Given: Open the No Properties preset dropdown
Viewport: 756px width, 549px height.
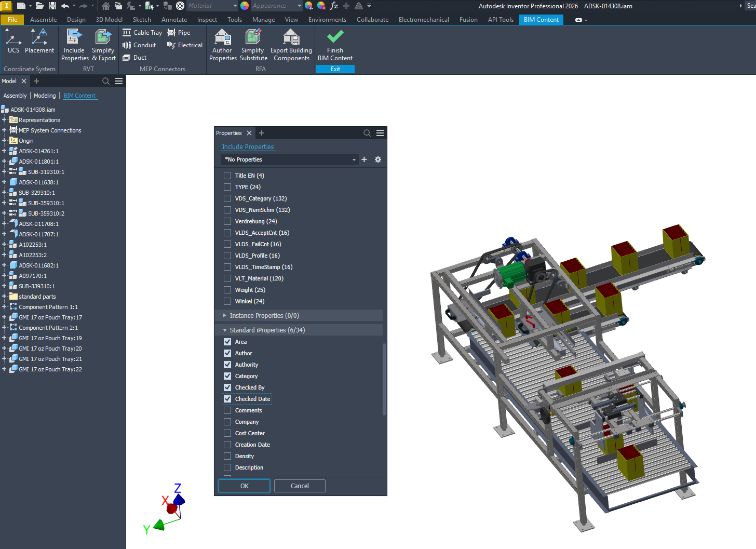Looking at the screenshot, I should tap(289, 159).
